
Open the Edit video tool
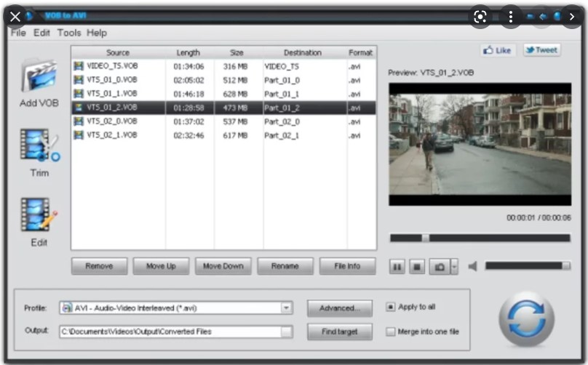coord(39,214)
